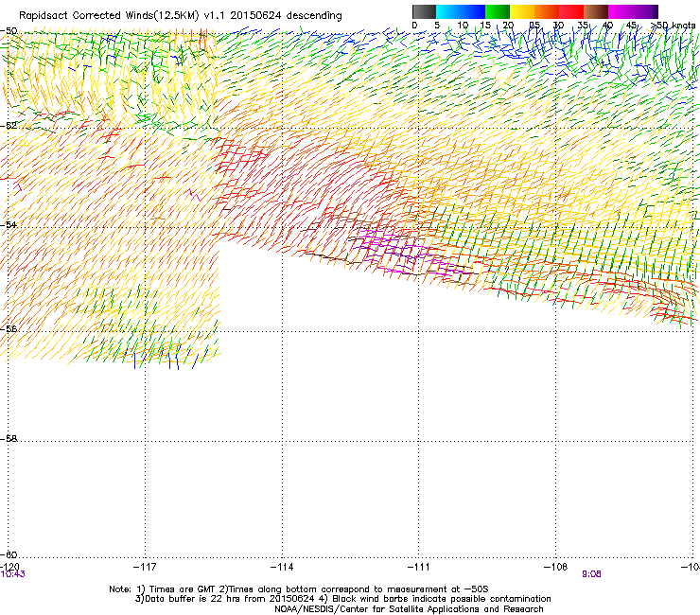700x615 pixels.
Task: Click the -117 longitude axis label
Action: (x=145, y=567)
